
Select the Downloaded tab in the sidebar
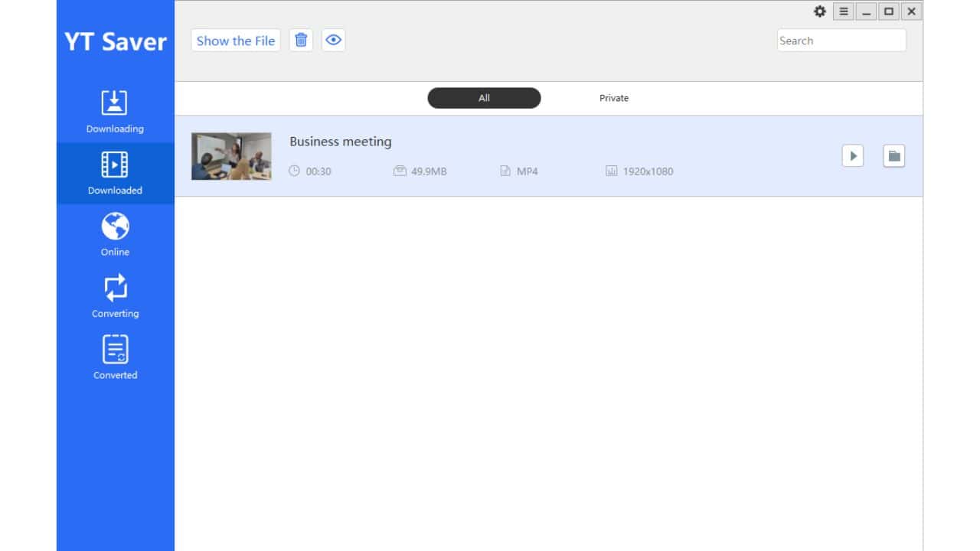click(114, 173)
